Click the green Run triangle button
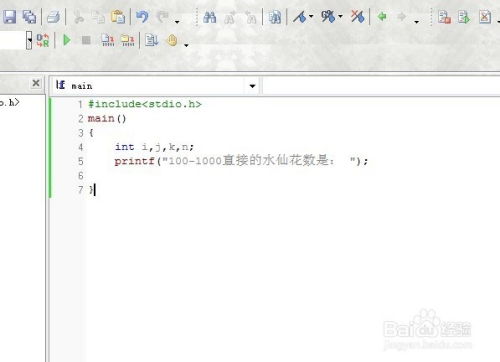Screen dimensions: 500x362 (67, 40)
